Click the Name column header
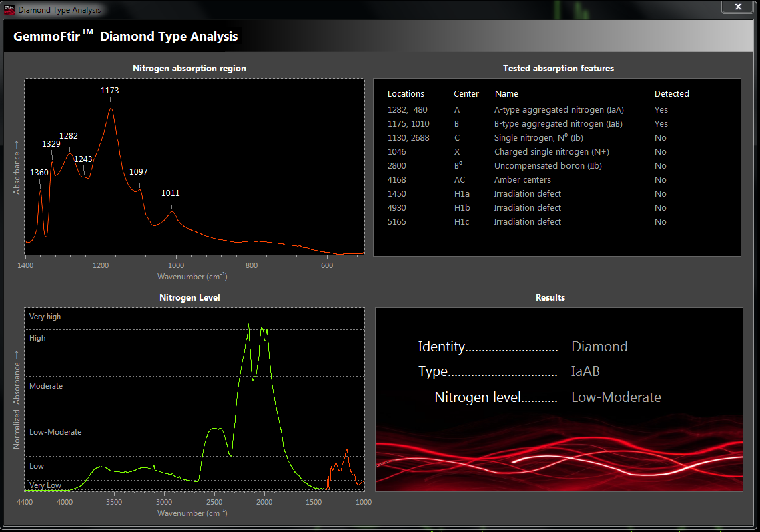The height and width of the screenshot is (532, 760). click(506, 94)
